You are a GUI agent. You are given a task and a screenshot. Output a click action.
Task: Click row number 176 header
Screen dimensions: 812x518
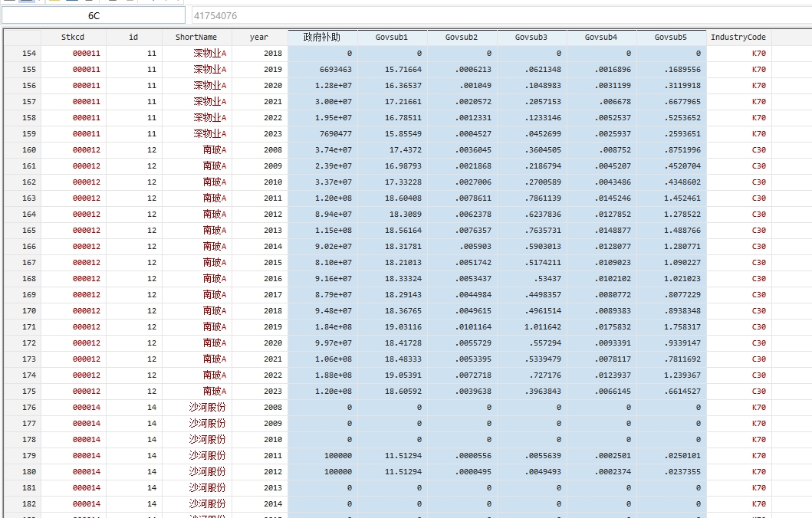tap(22, 408)
